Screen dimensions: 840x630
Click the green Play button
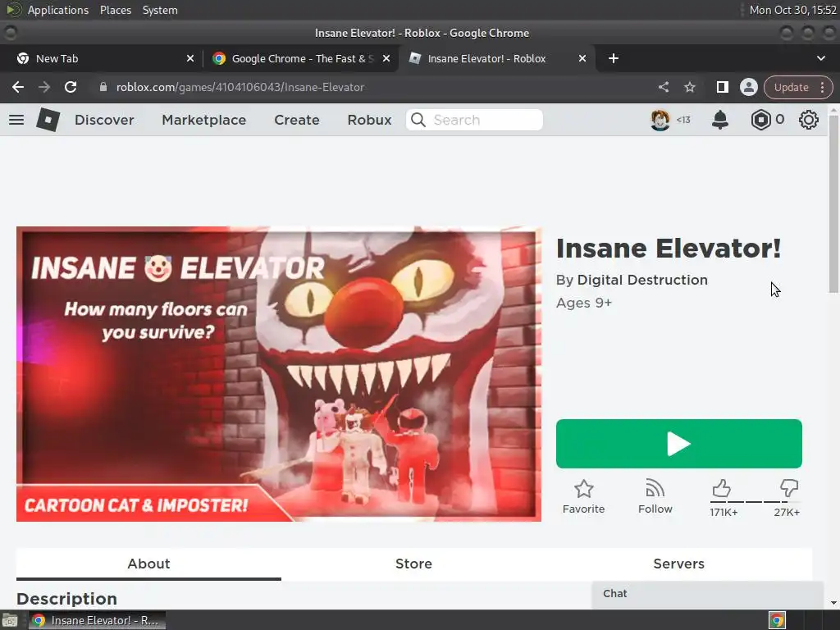678,444
